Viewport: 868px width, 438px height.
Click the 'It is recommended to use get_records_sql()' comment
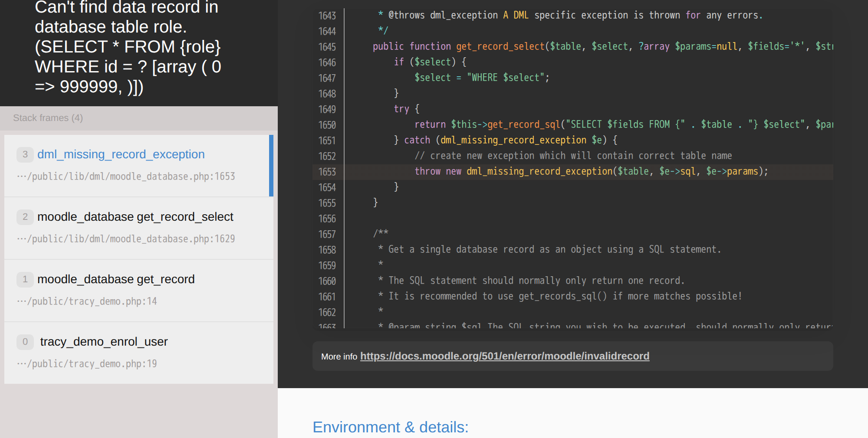[560, 296]
